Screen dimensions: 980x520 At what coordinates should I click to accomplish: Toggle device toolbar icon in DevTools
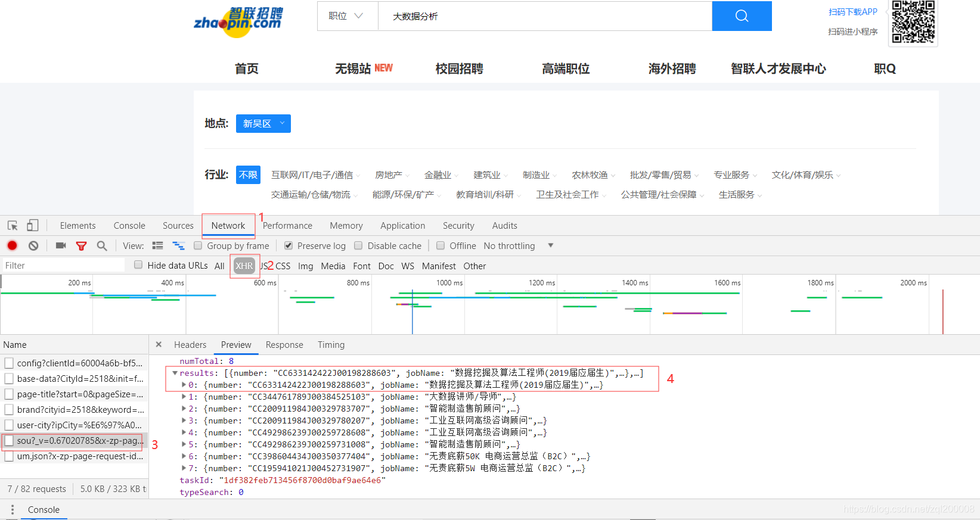click(x=32, y=226)
